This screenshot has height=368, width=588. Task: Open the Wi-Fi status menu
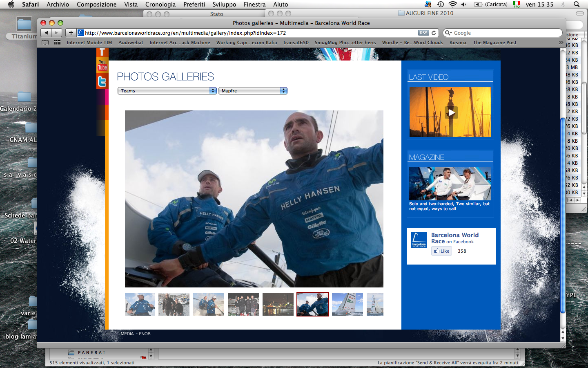(452, 4)
